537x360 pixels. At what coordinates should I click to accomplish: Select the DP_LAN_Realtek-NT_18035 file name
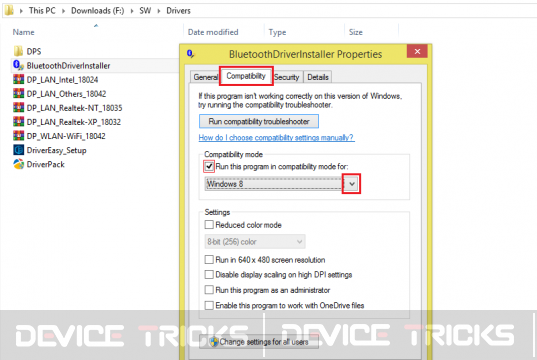pyautogui.click(x=74, y=108)
